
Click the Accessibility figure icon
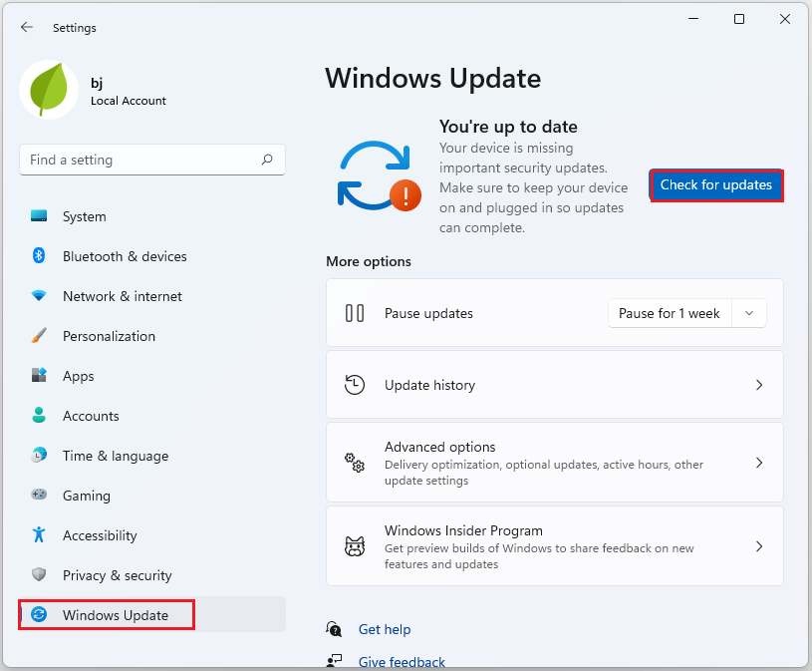pyautogui.click(x=39, y=534)
